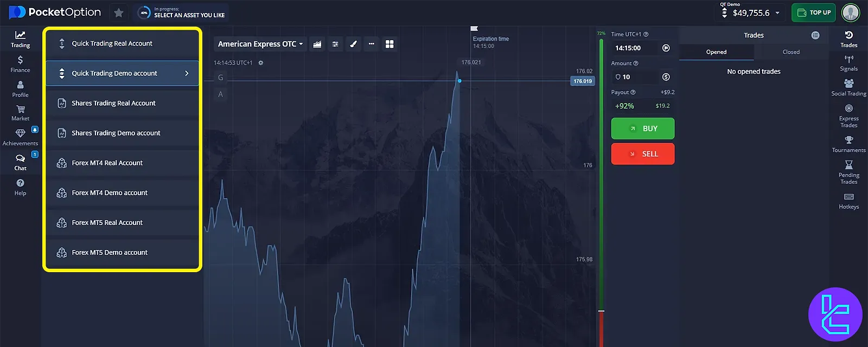Select Quick Trading Demo account

click(x=122, y=73)
